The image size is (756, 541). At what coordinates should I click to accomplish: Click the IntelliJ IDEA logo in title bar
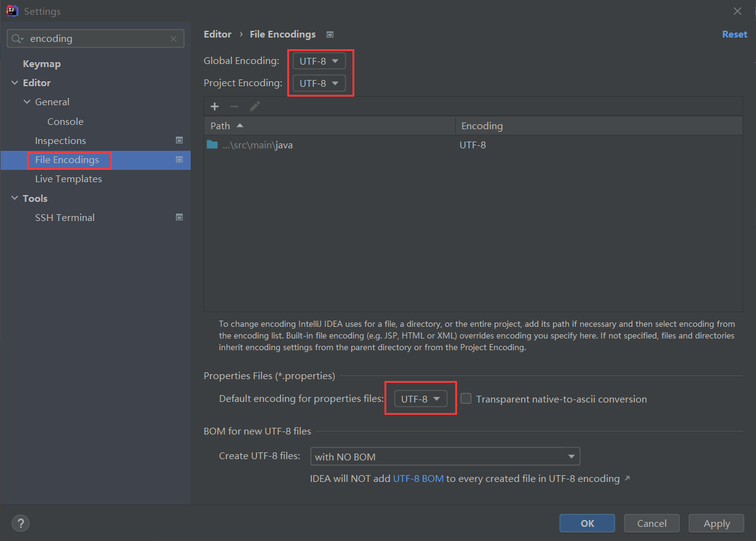[x=12, y=11]
